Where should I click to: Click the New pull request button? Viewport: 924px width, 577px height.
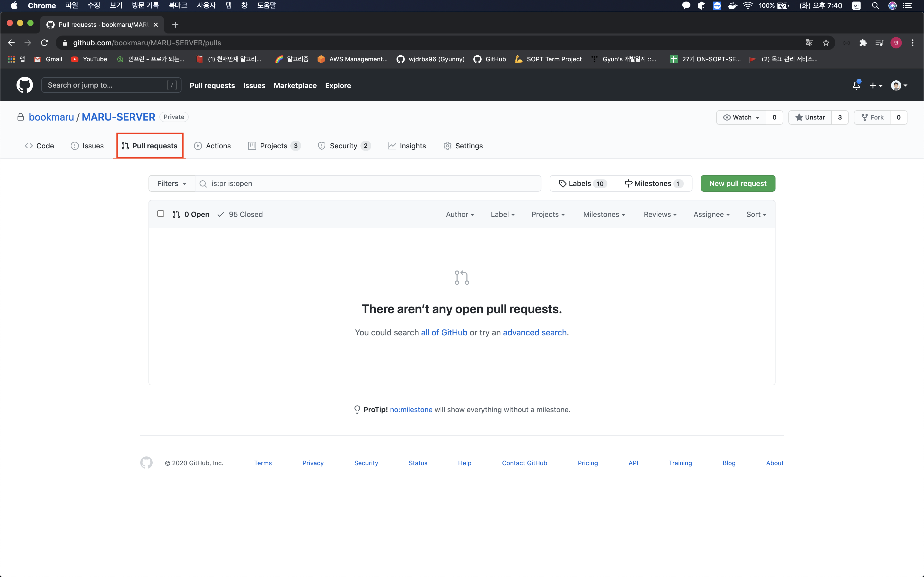click(x=737, y=184)
